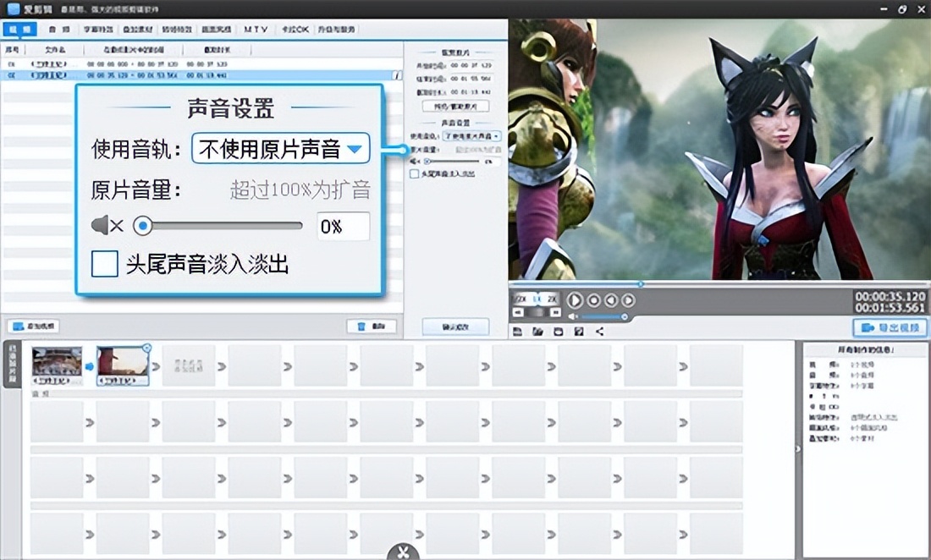Screen dimensions: 931x560
Task: Step back one frame in preview
Action: click(x=610, y=301)
